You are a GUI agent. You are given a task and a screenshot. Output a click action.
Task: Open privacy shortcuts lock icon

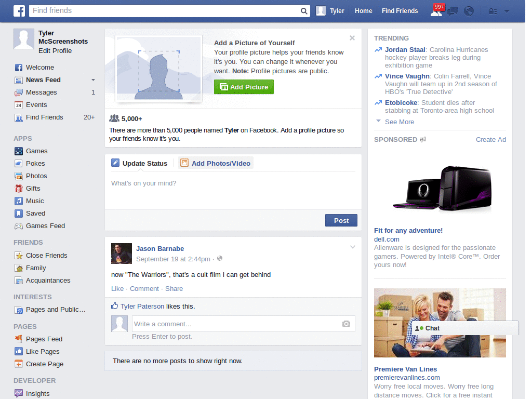[x=493, y=11]
